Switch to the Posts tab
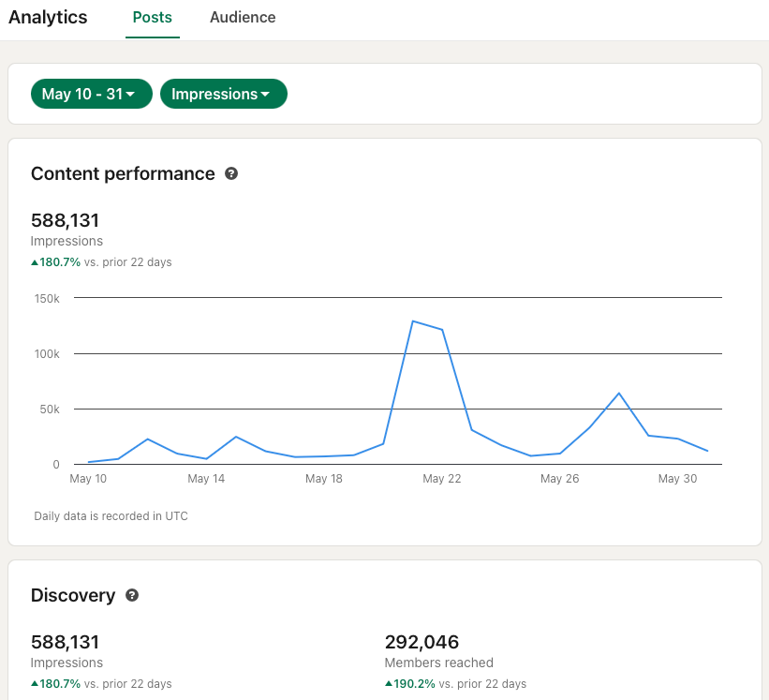The width and height of the screenshot is (769, 700). 152,18
